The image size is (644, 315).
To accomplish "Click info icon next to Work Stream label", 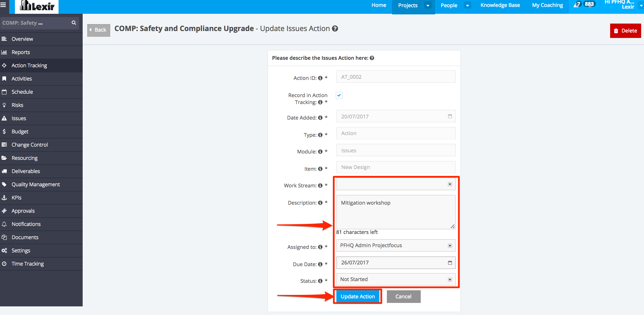I will click(x=320, y=186).
